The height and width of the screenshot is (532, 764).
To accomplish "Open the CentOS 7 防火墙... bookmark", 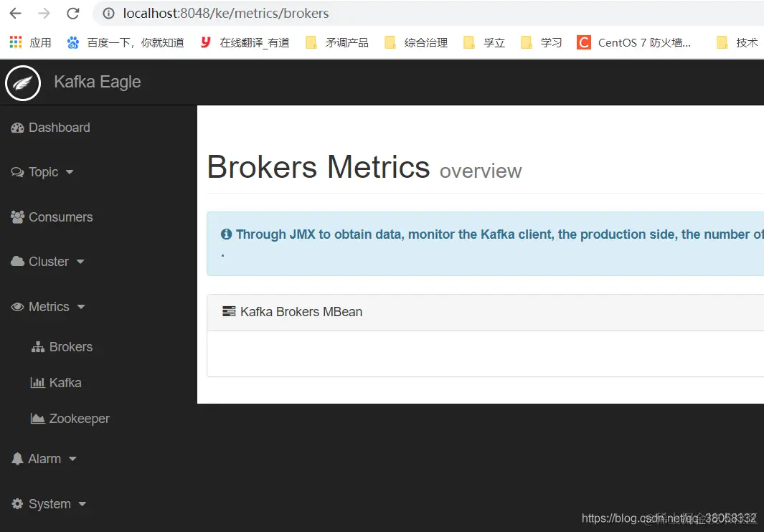I will [644, 43].
